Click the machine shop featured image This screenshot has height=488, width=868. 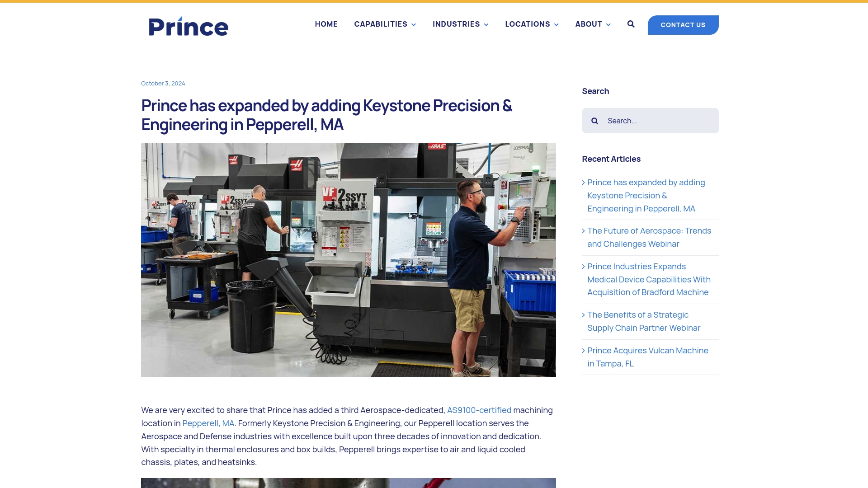348,260
